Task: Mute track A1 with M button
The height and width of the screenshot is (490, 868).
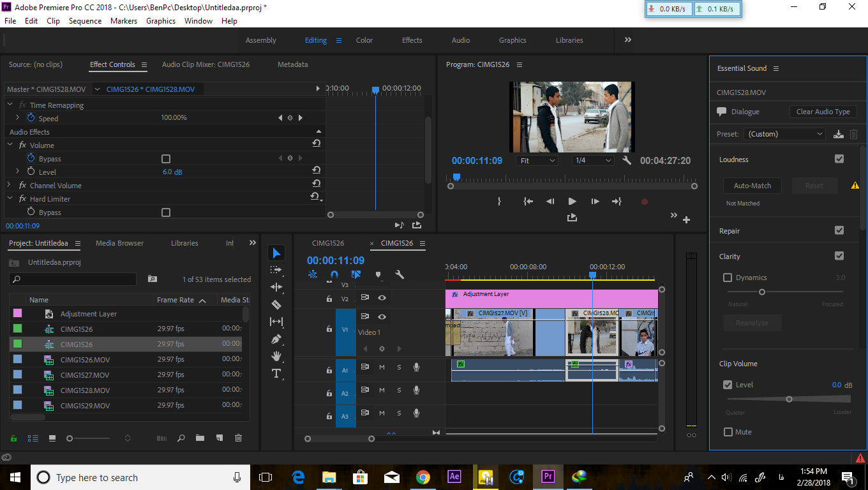Action: [382, 367]
